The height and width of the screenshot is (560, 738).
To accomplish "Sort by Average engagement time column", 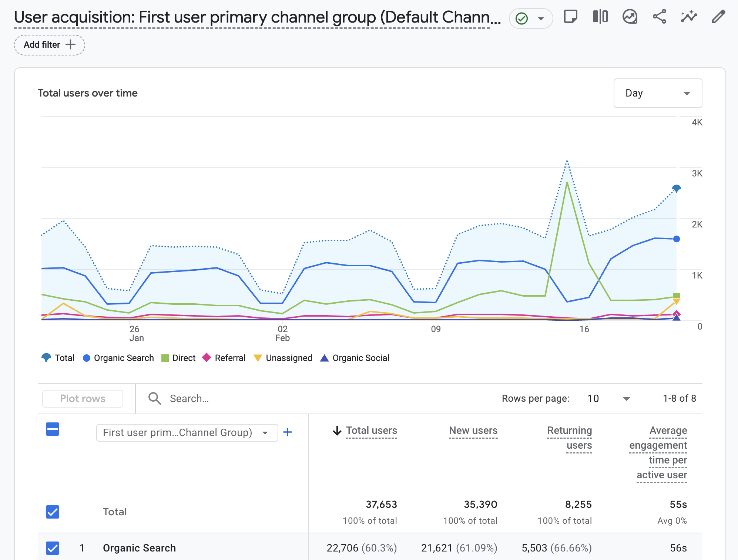I will 658,453.
